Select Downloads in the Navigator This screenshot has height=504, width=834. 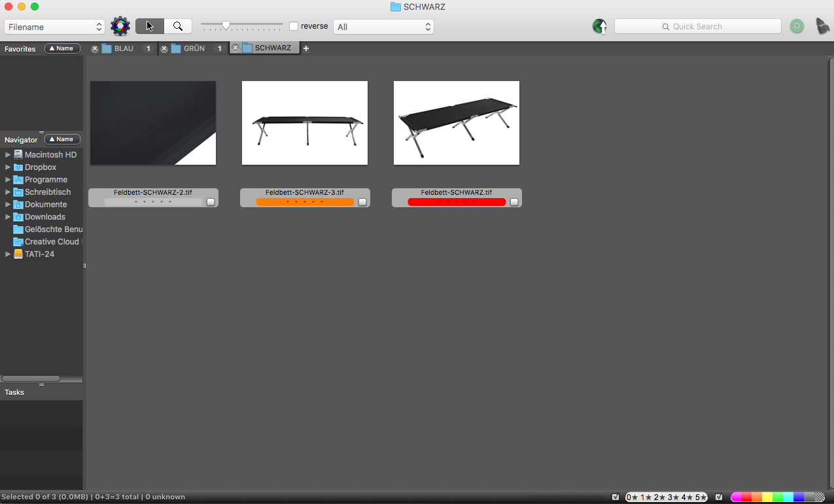pos(45,217)
